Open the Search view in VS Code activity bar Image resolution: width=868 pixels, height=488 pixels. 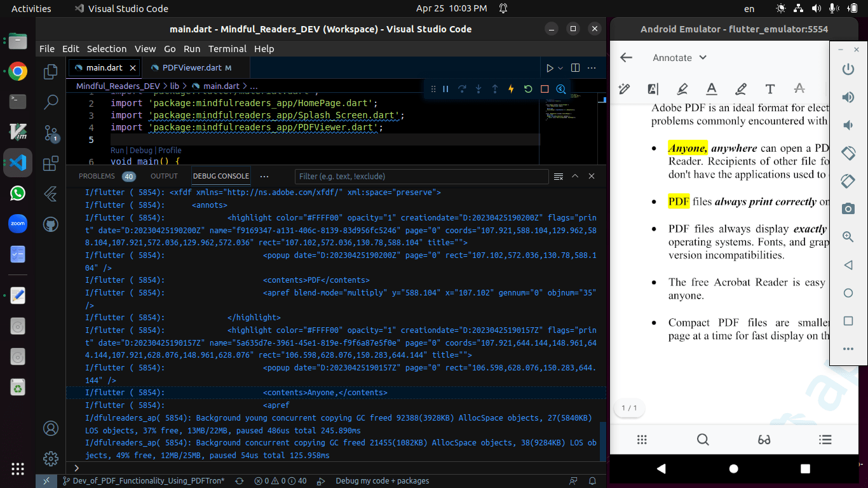(x=51, y=102)
